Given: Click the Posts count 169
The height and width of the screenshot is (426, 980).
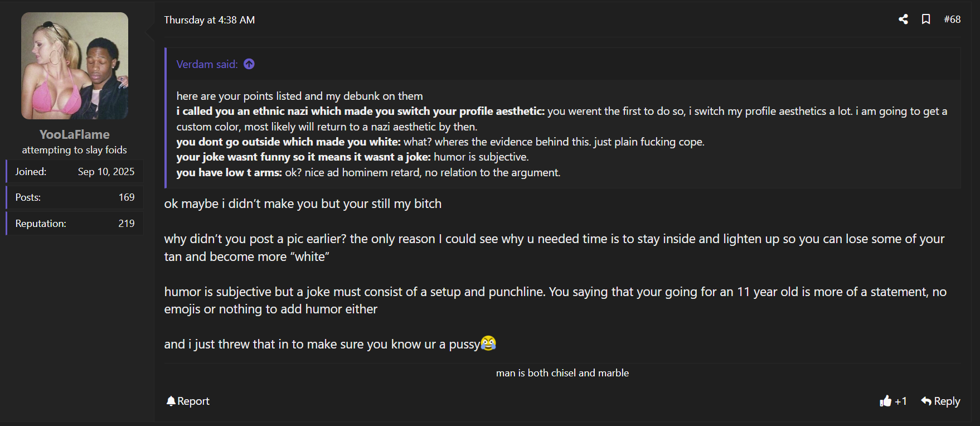Looking at the screenshot, I should tap(127, 197).
